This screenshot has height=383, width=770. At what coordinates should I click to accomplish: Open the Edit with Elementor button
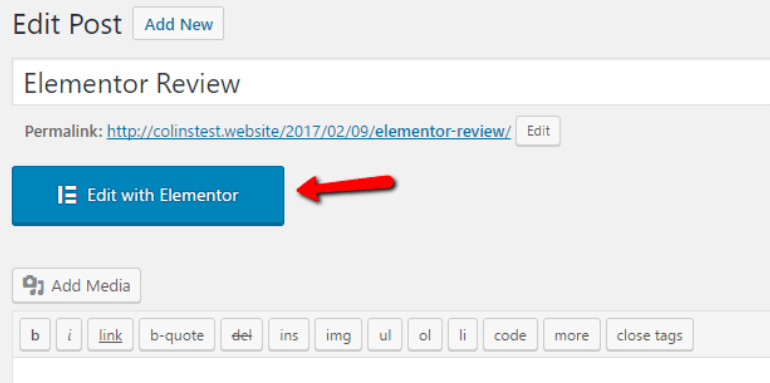point(148,195)
